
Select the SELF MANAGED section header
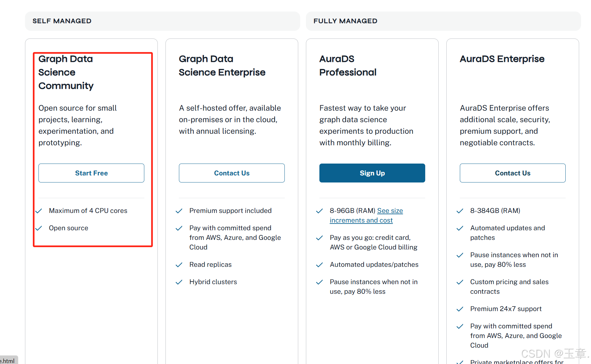point(62,21)
